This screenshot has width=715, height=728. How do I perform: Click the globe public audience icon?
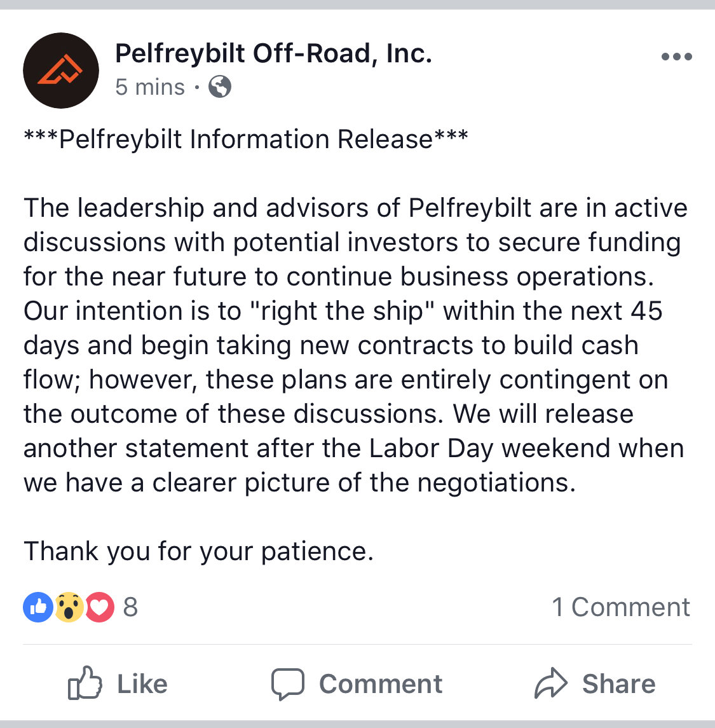pyautogui.click(x=220, y=86)
